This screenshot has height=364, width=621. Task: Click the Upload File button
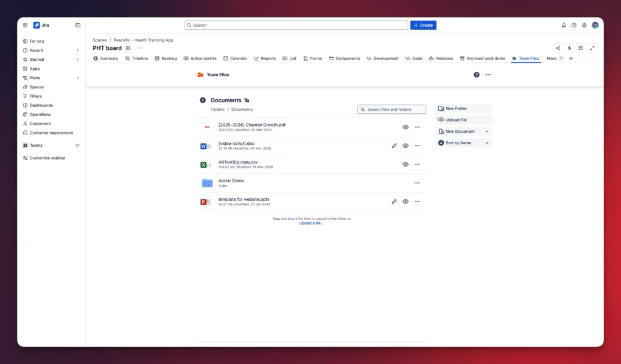[464, 120]
